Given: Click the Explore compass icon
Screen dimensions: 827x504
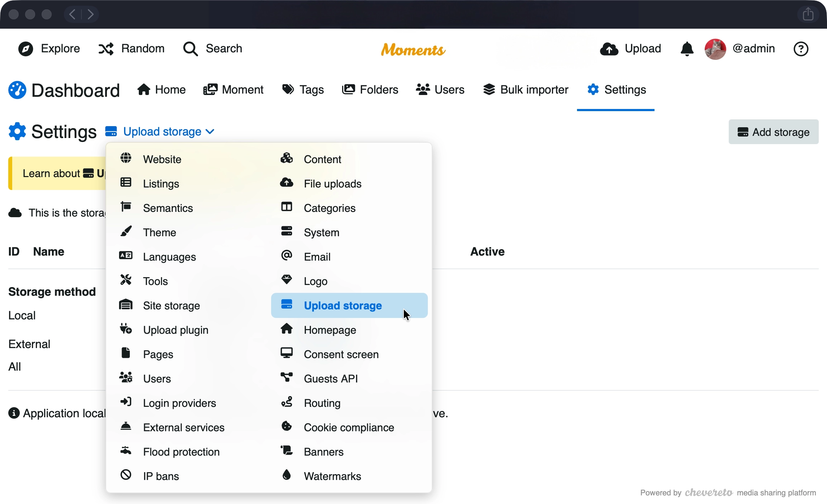Looking at the screenshot, I should coord(26,49).
